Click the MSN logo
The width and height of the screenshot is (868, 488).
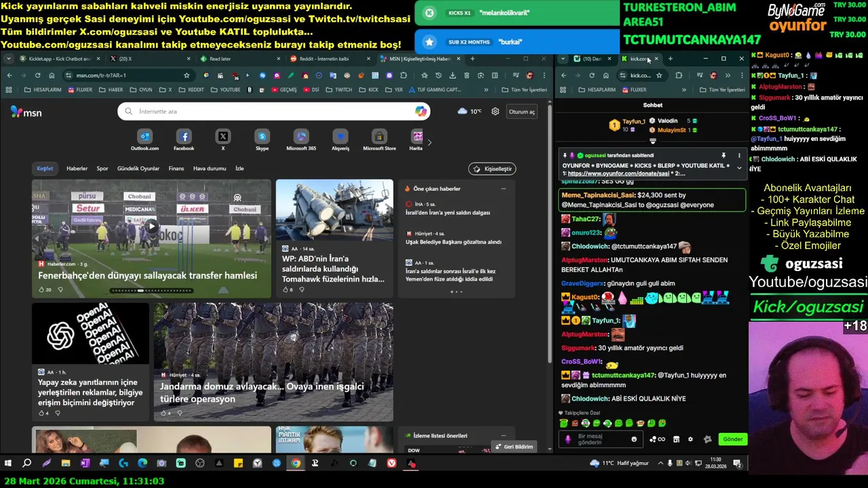coord(26,112)
